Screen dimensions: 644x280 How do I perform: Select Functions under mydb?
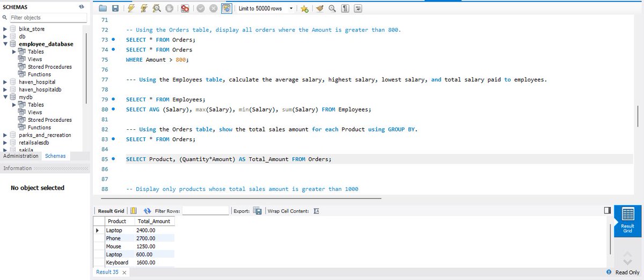[x=39, y=128]
